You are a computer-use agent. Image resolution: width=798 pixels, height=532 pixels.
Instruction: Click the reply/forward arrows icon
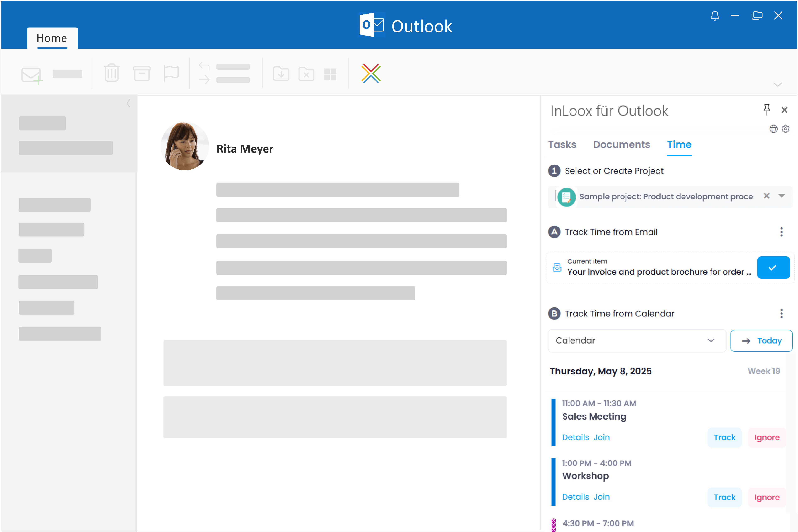204,73
